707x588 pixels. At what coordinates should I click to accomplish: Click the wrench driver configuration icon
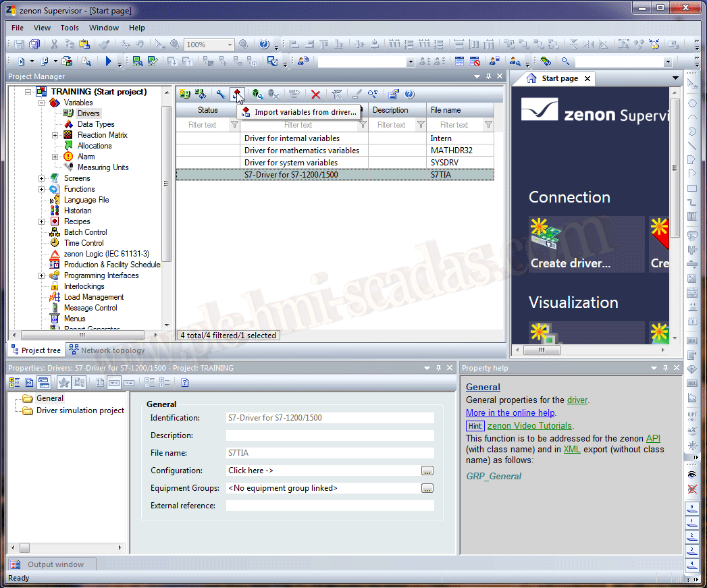[x=220, y=95]
